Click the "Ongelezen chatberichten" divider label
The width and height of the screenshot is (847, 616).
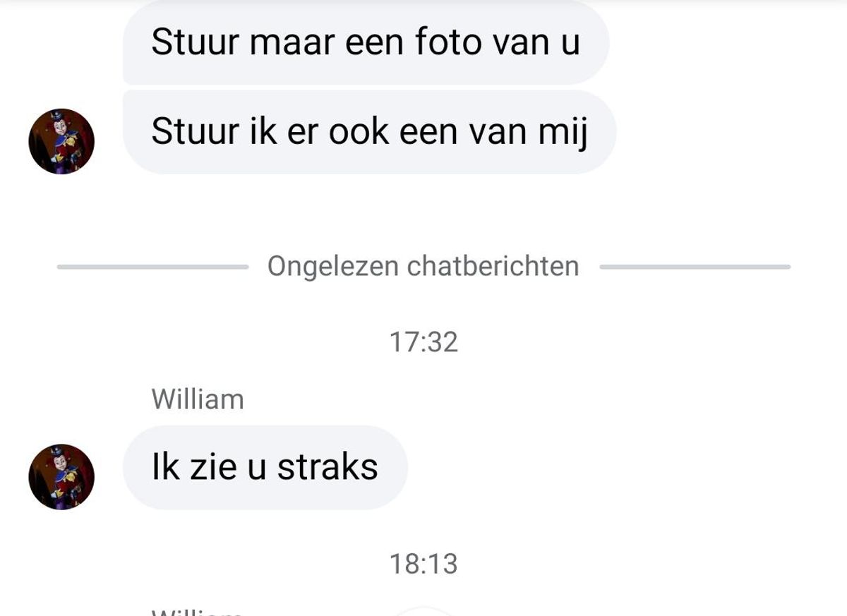[x=423, y=267]
